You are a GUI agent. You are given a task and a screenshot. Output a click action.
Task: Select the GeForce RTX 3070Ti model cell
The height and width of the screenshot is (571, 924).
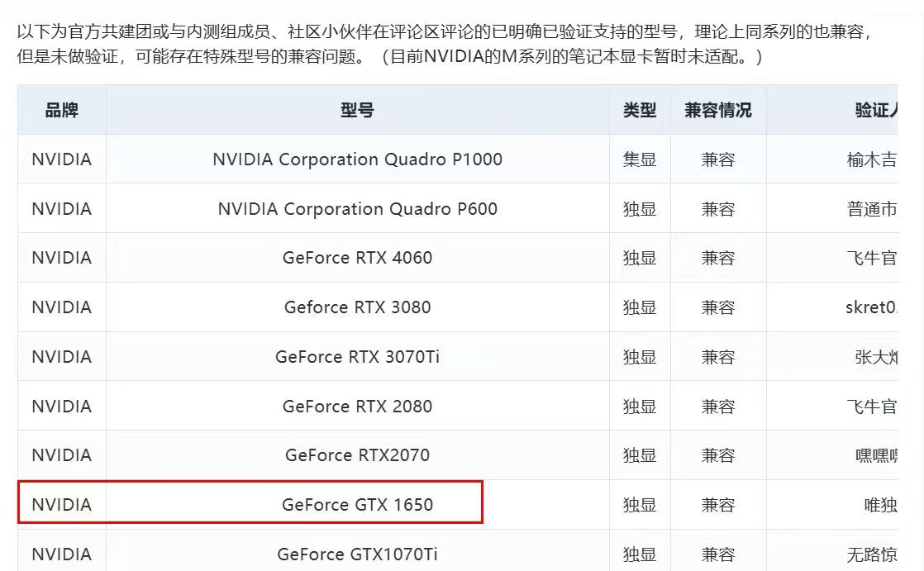click(357, 356)
